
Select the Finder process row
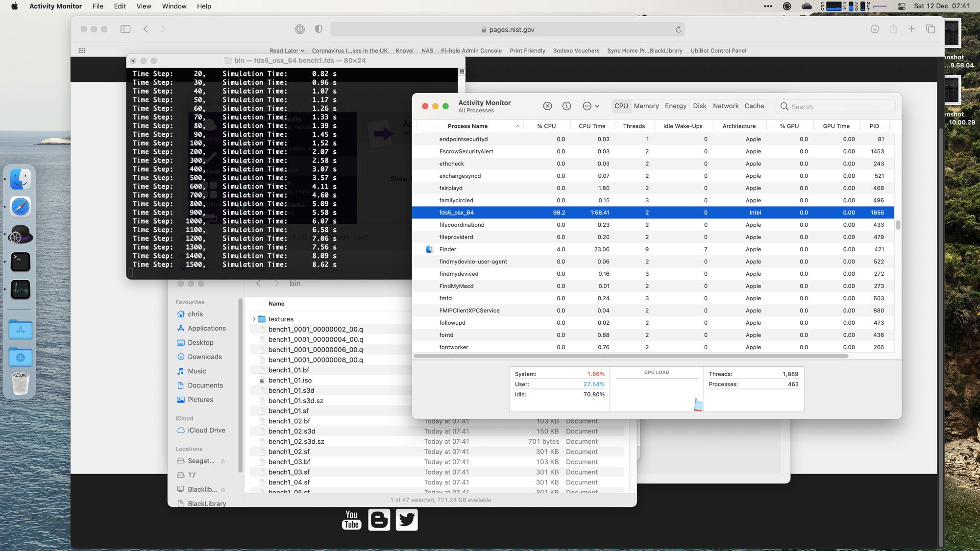click(653, 249)
